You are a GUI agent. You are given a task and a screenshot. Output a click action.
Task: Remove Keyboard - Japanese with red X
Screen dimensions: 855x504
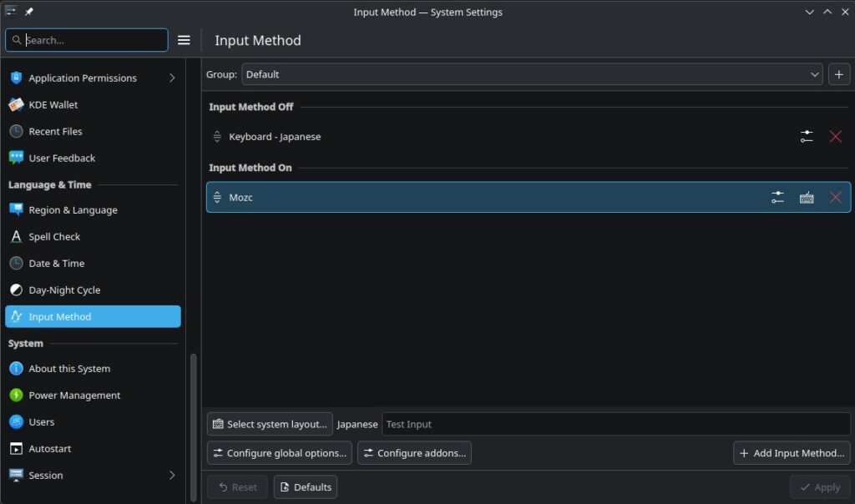point(835,137)
